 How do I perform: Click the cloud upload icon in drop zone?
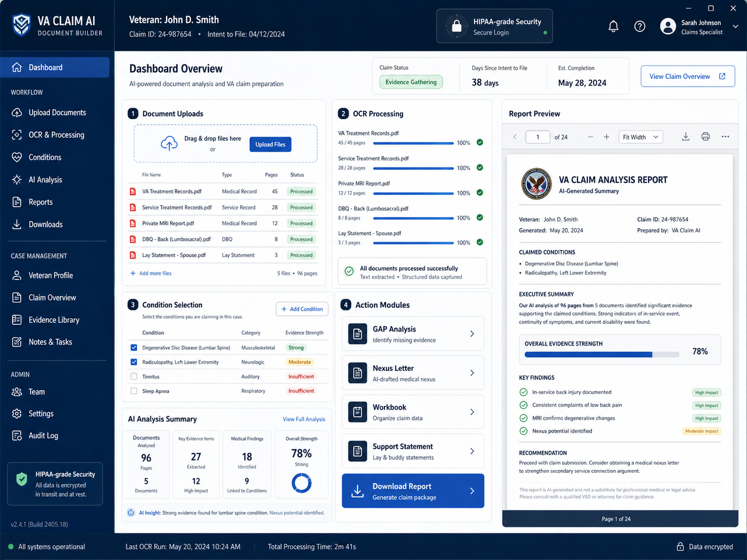pos(169,143)
